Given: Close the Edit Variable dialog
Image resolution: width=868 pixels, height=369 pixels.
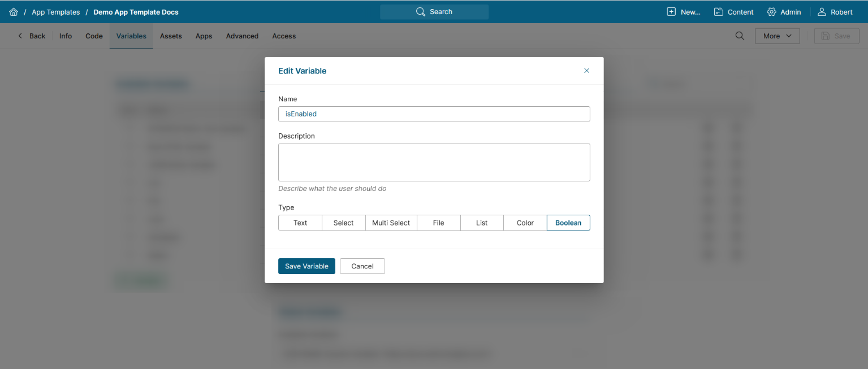Looking at the screenshot, I should [586, 71].
